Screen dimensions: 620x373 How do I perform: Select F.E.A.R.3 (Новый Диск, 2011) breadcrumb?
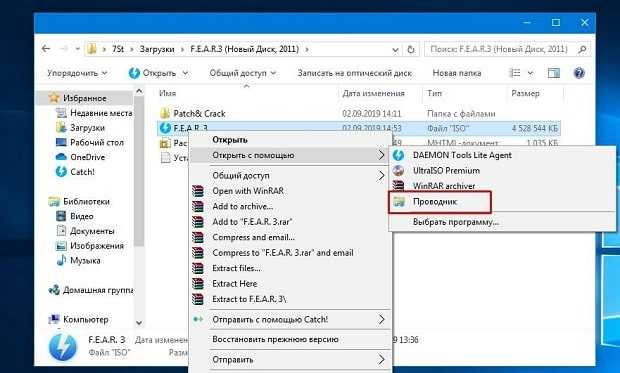click(244, 49)
